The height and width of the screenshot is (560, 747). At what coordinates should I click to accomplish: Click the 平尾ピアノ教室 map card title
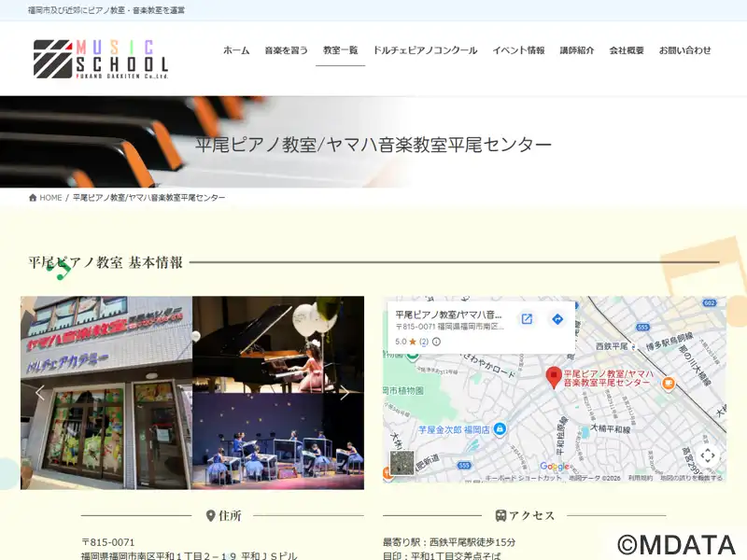pyautogui.click(x=448, y=315)
